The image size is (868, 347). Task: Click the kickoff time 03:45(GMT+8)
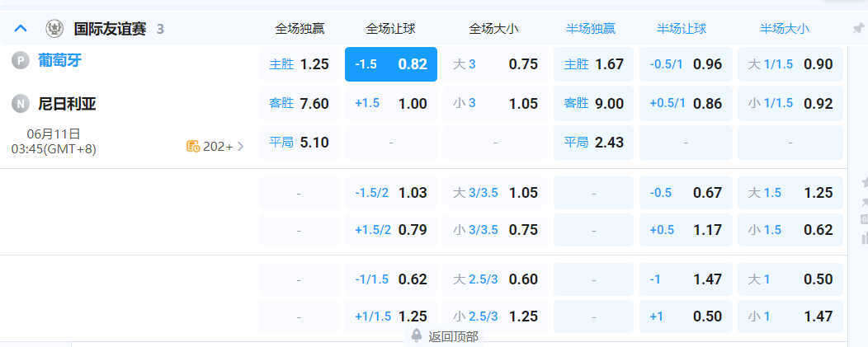coord(54,149)
